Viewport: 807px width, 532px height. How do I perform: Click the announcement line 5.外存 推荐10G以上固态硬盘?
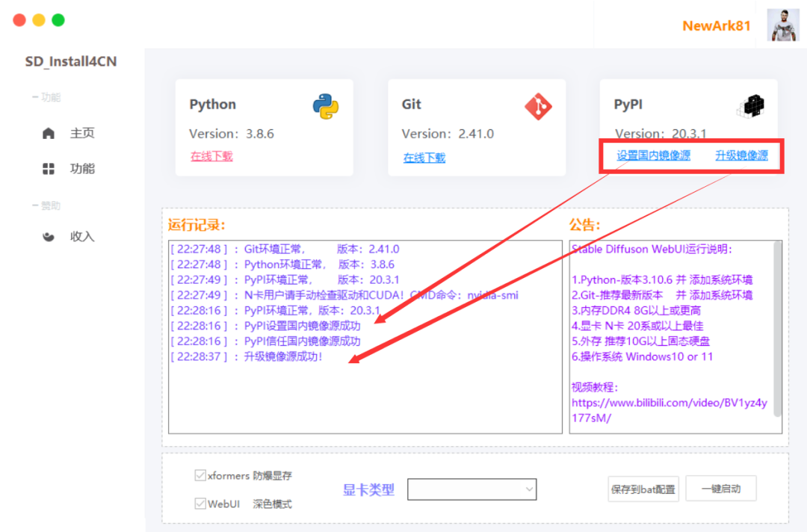(x=641, y=341)
